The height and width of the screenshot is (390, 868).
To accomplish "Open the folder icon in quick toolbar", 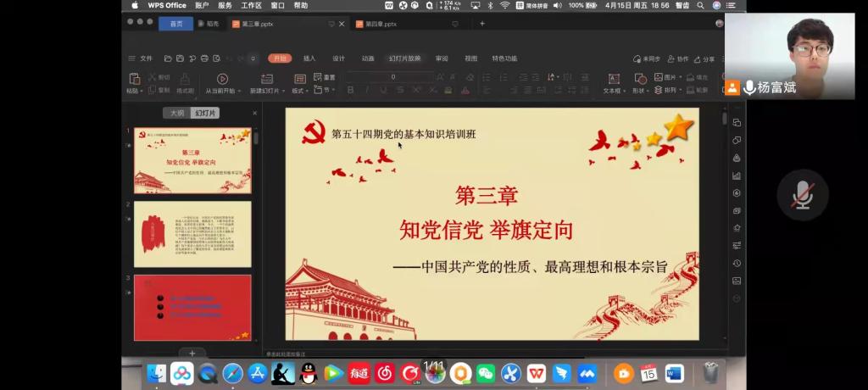I will coord(168,58).
